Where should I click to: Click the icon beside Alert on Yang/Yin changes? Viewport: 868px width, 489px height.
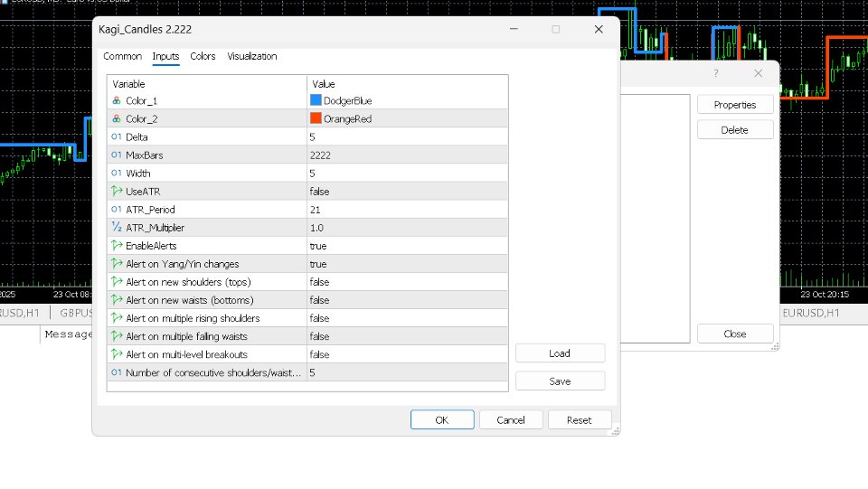click(x=117, y=263)
